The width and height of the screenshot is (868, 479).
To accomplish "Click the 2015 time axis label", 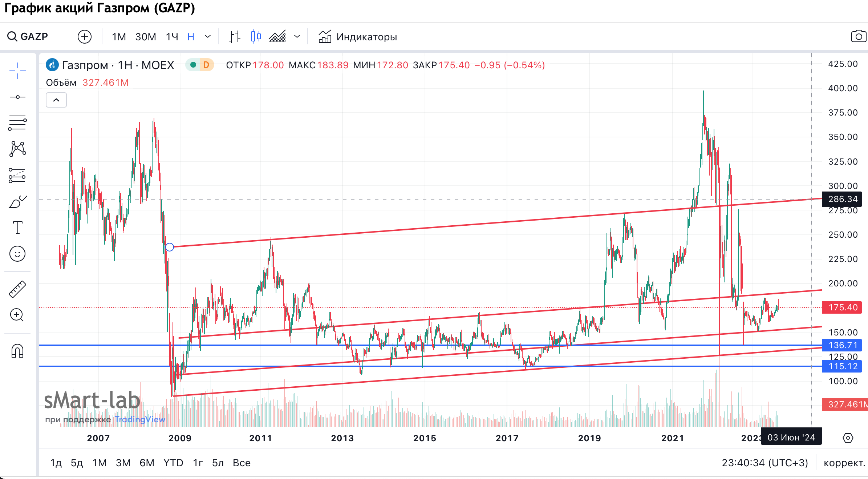I will coord(425,438).
